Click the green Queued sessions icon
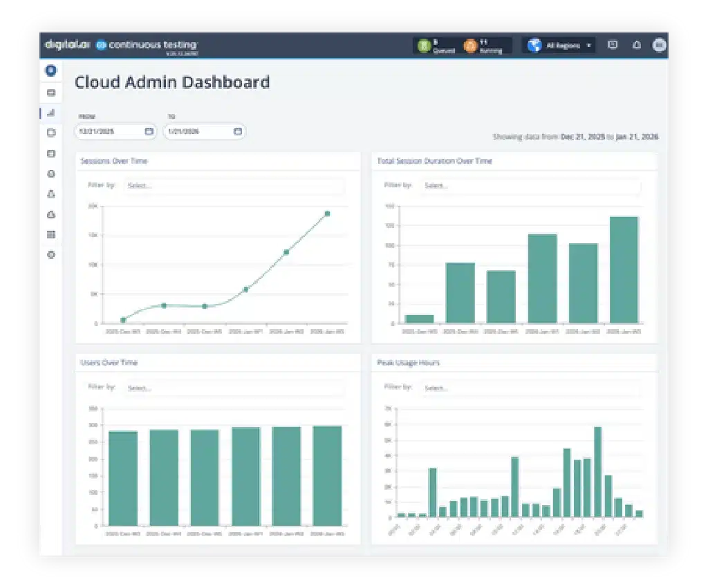Screen dimensions: 708x588 tap(422, 46)
